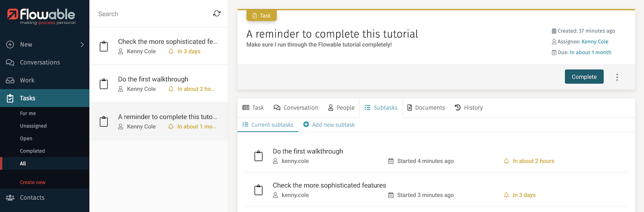Screen dimensions: 644x212
Task: Go to Contacts in the sidebar
Action: pyautogui.click(x=32, y=197)
